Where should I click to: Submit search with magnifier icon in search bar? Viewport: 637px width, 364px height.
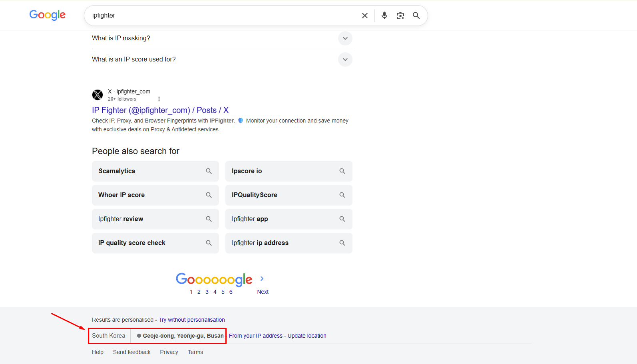416,16
